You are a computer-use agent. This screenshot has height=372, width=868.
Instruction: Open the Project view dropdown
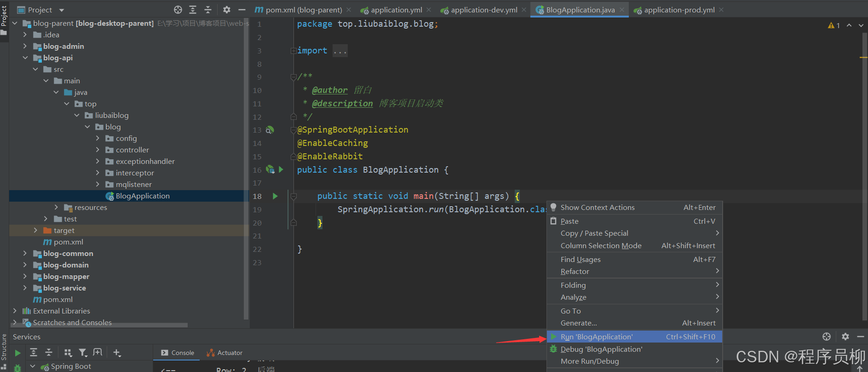point(62,10)
